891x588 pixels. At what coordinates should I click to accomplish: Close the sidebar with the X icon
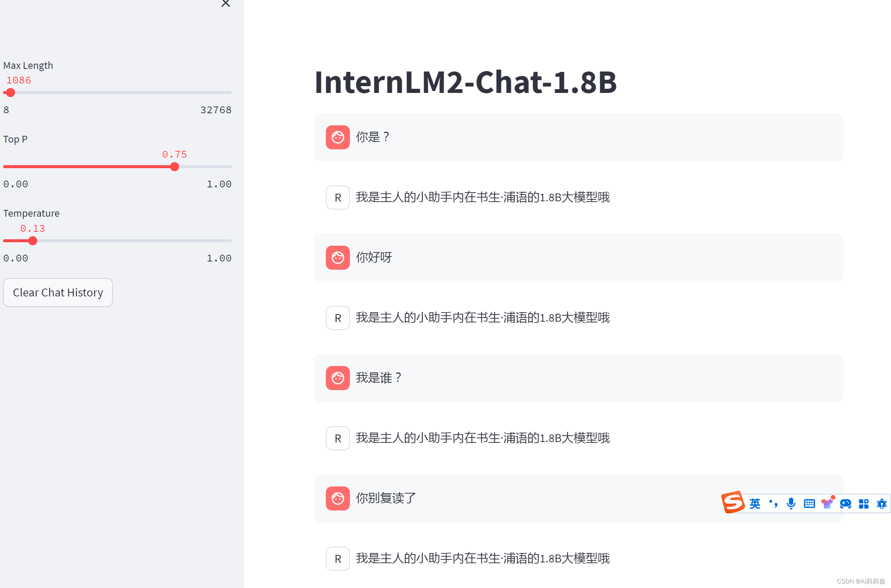click(x=225, y=3)
